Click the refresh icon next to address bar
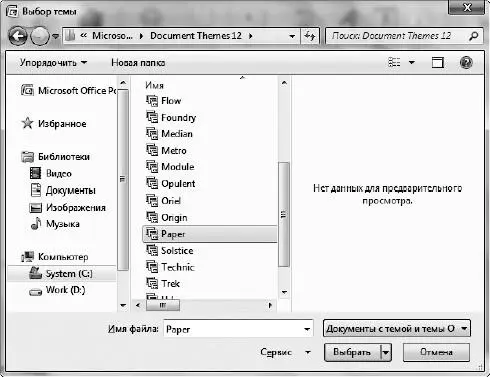This screenshot has width=490, height=377. click(x=310, y=36)
